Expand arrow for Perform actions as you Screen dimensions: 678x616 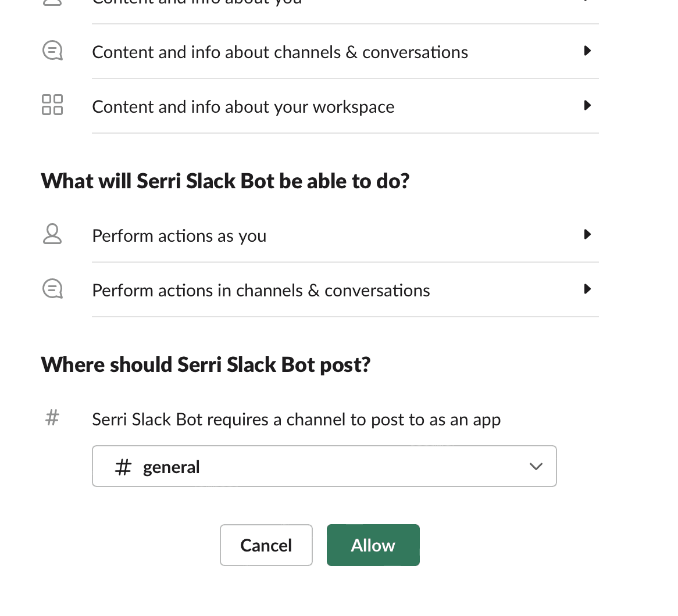[x=587, y=234]
